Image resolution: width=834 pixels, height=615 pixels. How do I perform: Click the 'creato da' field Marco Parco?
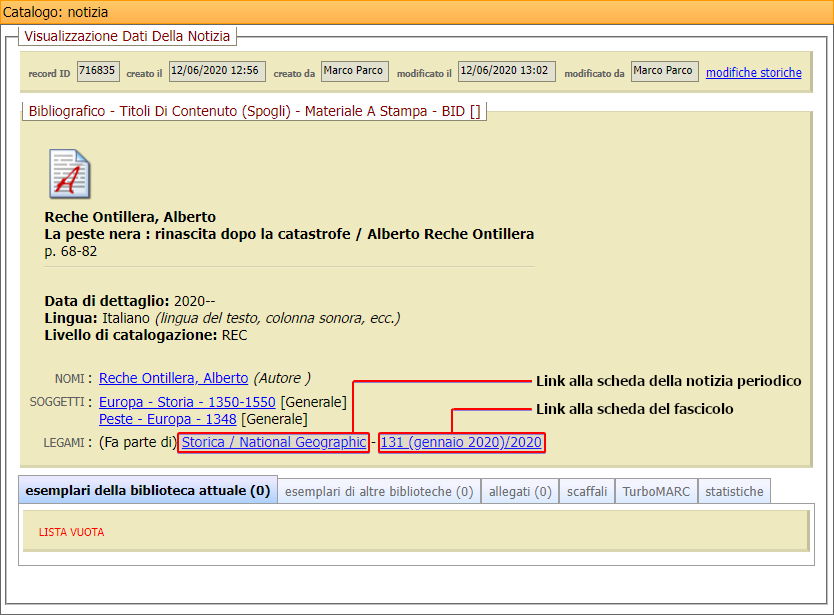coord(354,71)
